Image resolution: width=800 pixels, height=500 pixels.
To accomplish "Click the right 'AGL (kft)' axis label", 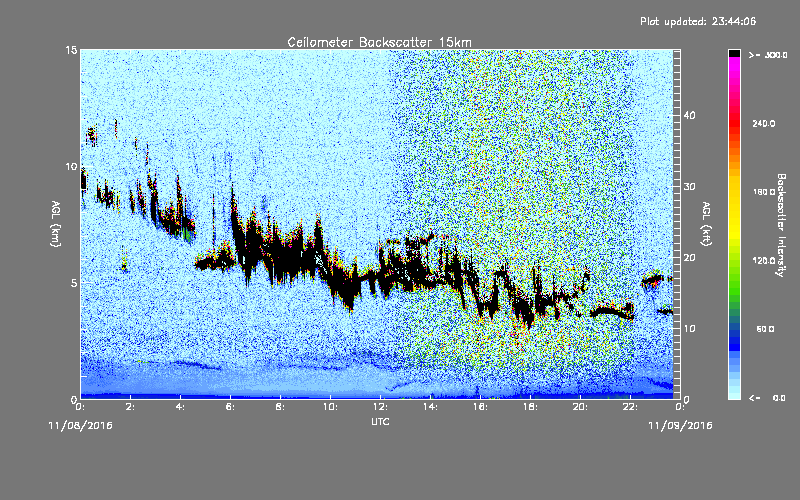I will pos(706,223).
